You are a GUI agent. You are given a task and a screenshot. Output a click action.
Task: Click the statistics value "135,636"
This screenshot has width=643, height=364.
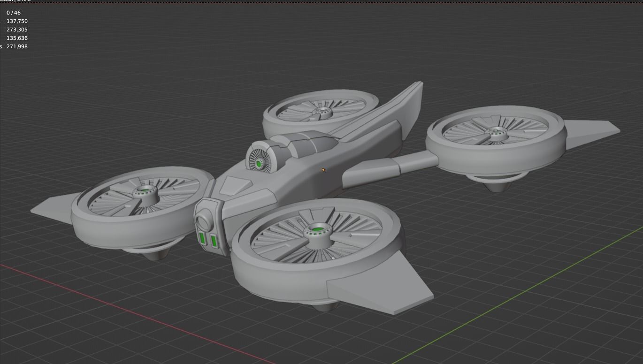tap(17, 38)
